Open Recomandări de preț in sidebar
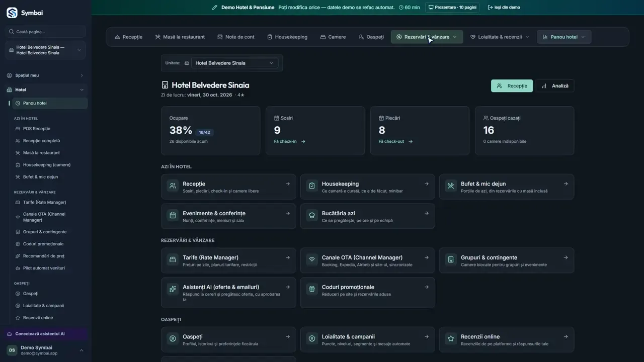 pos(49,256)
